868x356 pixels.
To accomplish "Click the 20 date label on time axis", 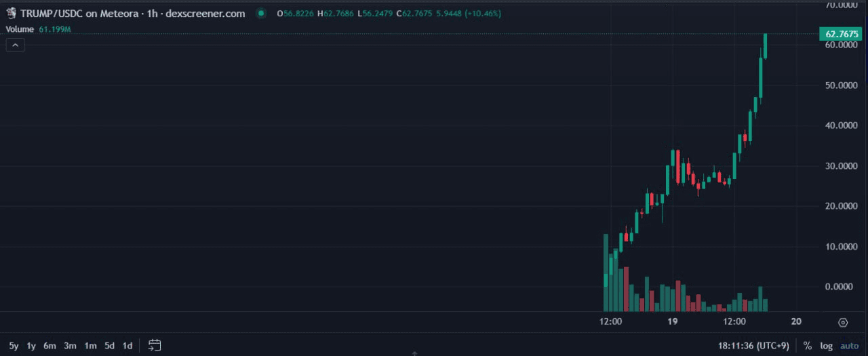I will coord(796,321).
